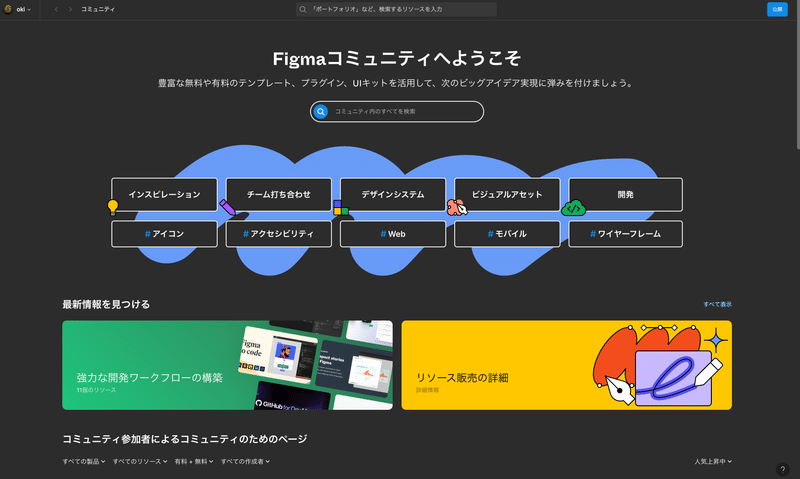Click the 最新情報を見つける section heading
The width and height of the screenshot is (800, 479).
tap(106, 305)
